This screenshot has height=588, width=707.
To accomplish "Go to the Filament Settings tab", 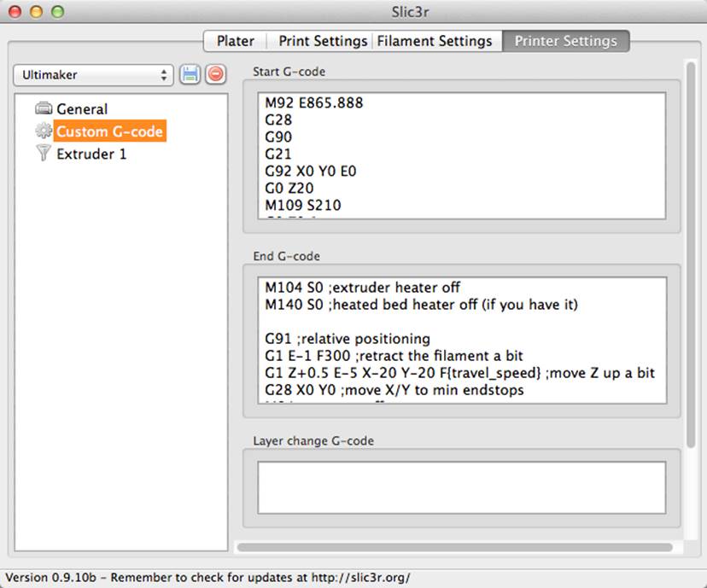I will tap(435, 41).
